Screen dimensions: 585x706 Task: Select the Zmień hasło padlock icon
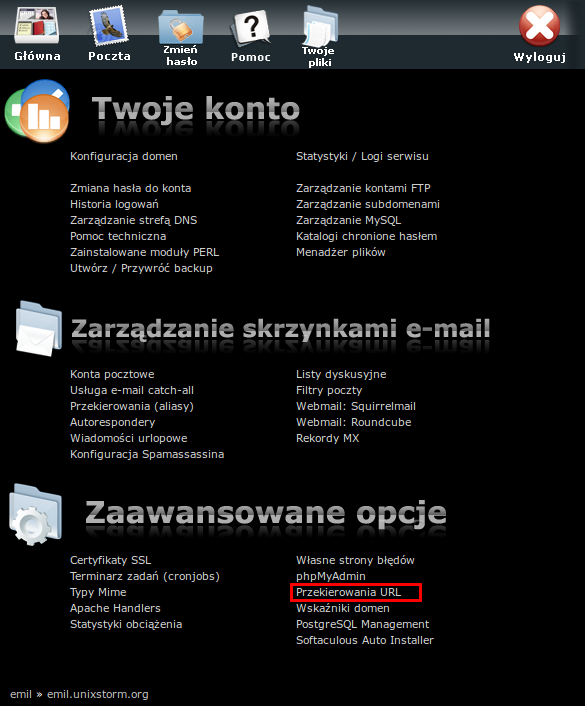[181, 27]
